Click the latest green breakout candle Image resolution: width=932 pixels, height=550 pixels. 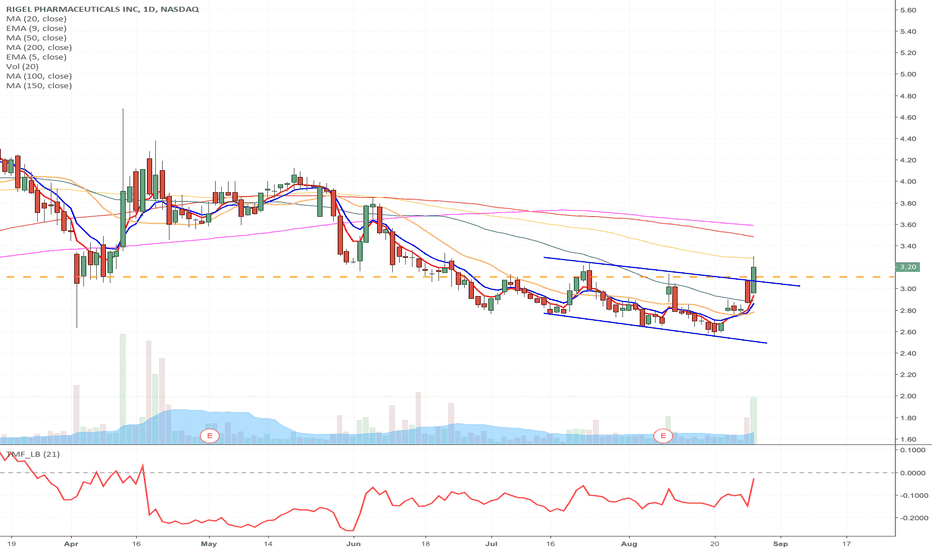pos(754,279)
